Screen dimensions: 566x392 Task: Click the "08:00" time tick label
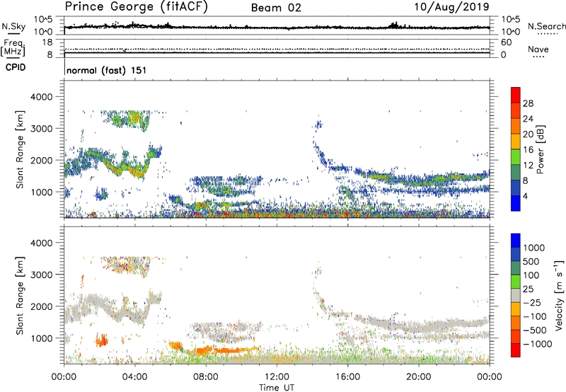206,377
